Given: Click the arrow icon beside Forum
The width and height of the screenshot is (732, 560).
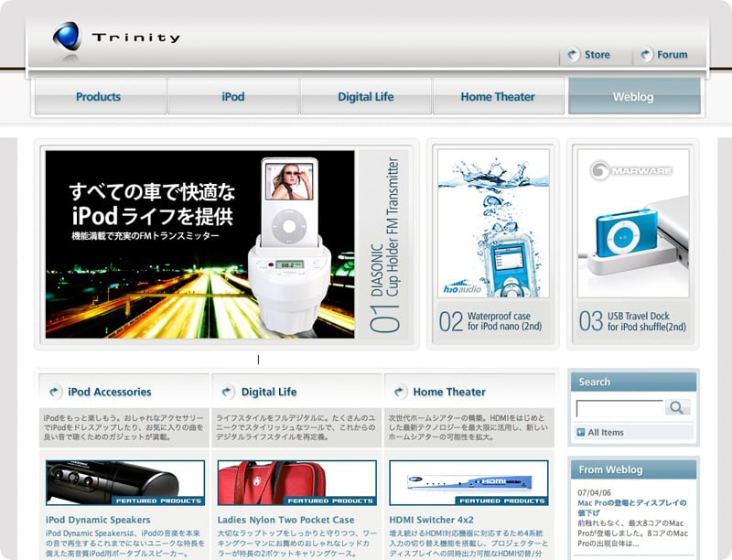Looking at the screenshot, I should click(x=646, y=55).
